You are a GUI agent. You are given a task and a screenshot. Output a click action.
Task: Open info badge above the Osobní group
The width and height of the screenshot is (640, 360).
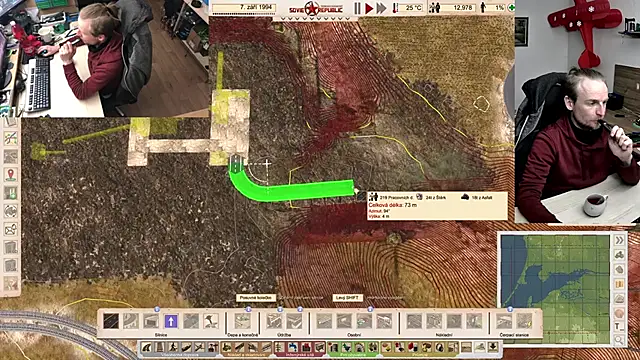[370, 310]
